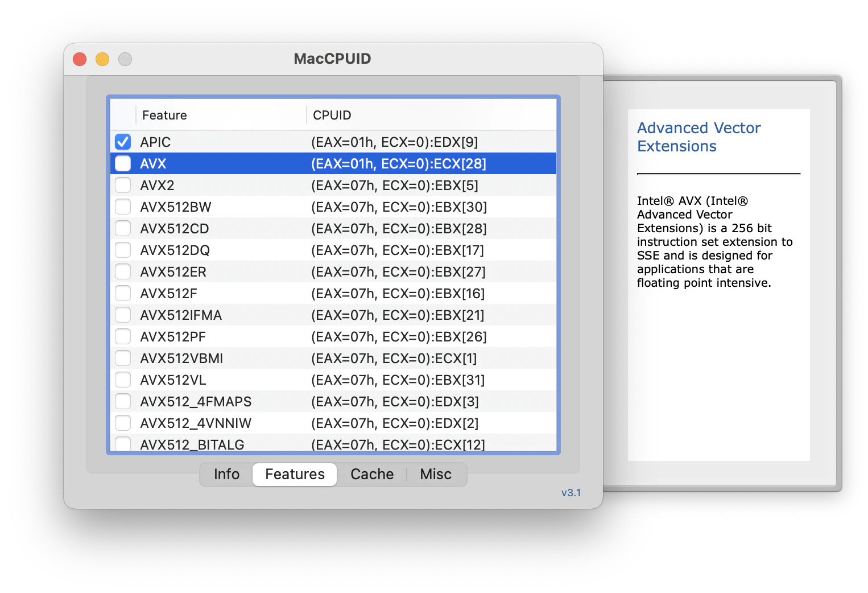Toggle the AVX512IFMA checkbox
This screenshot has height=593, width=868.
(123, 315)
